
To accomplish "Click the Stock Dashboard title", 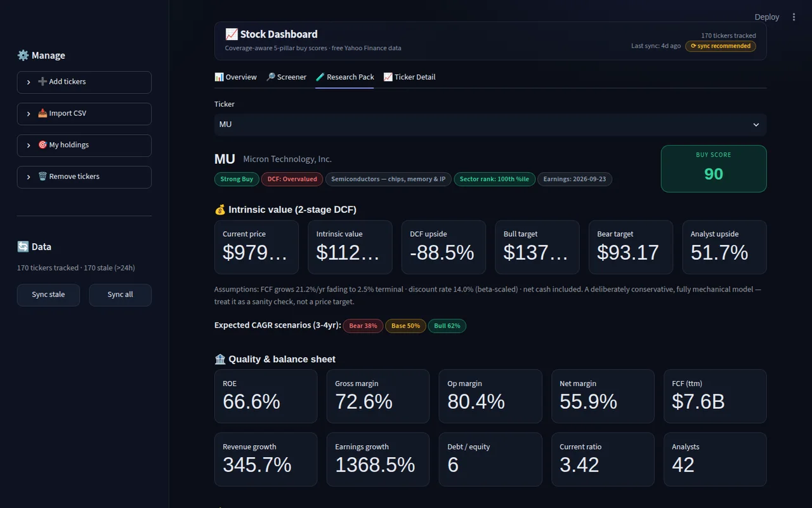I will coord(272,34).
